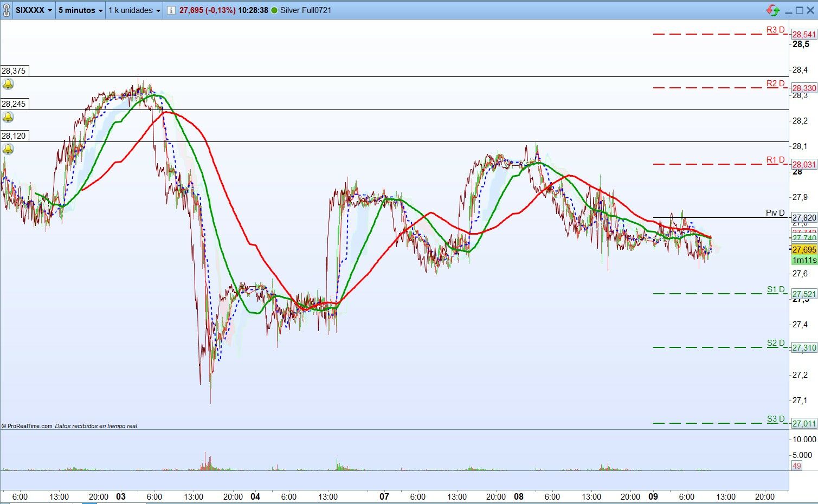Click the 5.000 volume scale label
This screenshot has height=504, width=818.
coord(802,455)
